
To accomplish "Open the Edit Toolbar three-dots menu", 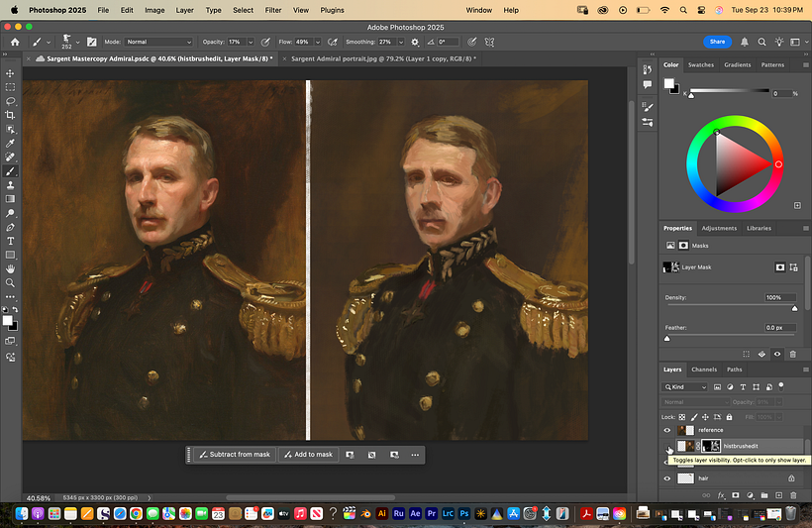I will click(x=10, y=297).
